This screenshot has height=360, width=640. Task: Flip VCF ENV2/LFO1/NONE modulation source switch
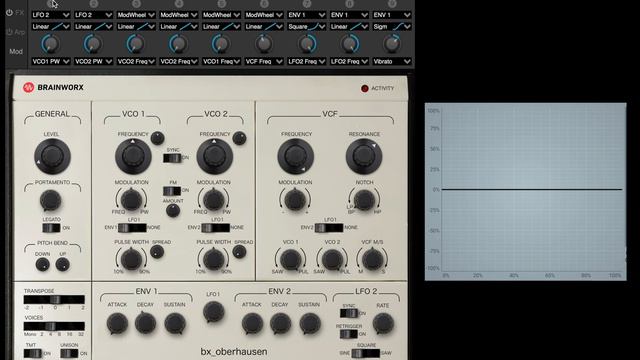[x=329, y=228]
